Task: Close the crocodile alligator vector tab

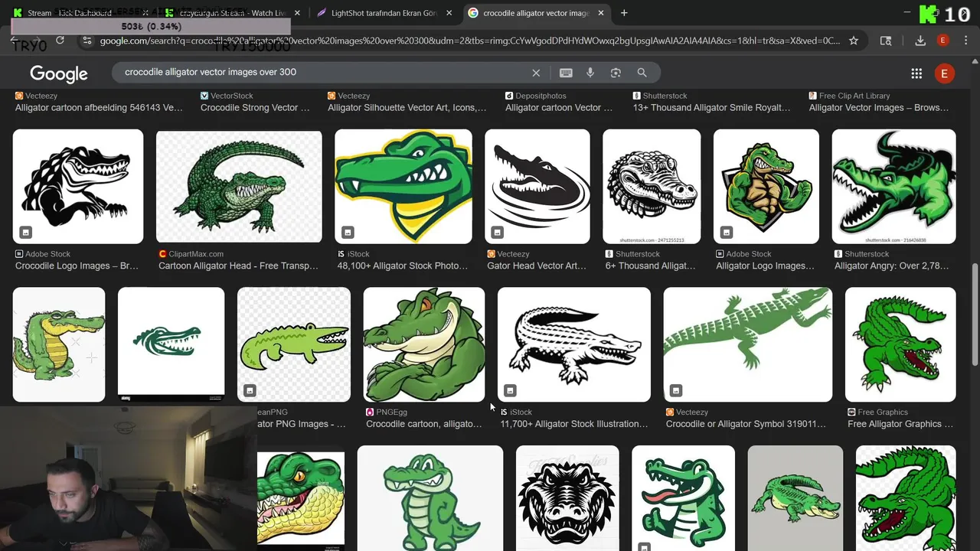Action: pos(601,13)
